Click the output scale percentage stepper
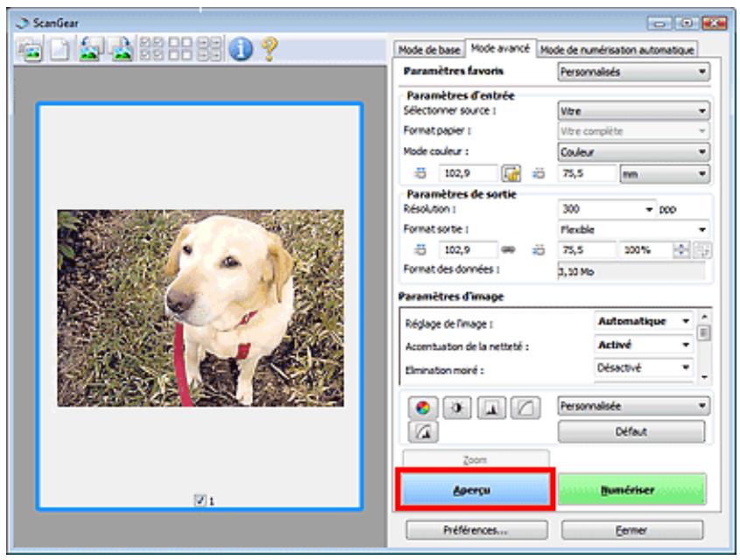Screen dimensions: 740x560 681,250
